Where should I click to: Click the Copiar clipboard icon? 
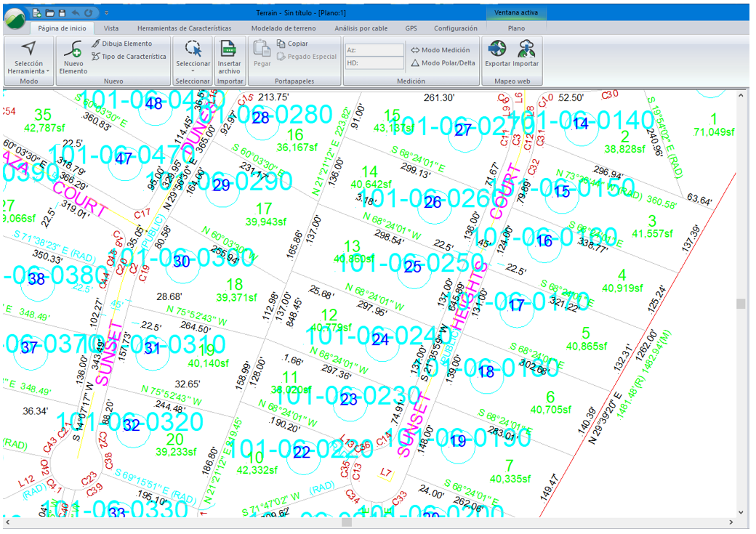click(x=281, y=44)
